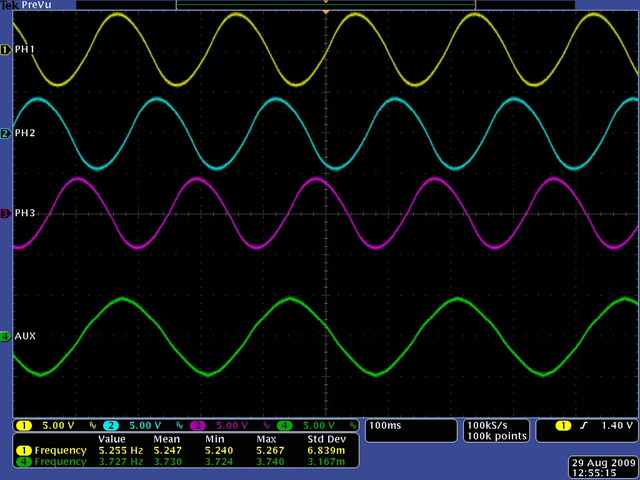This screenshot has width=640, height=480.
Task: Click the record view bar at top
Action: pyautogui.click(x=325, y=4)
